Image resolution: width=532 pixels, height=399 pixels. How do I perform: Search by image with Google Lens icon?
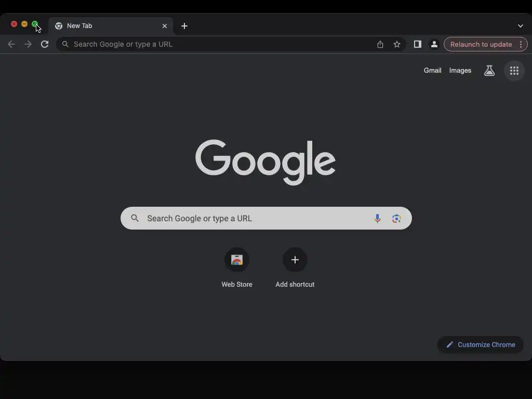pos(396,218)
